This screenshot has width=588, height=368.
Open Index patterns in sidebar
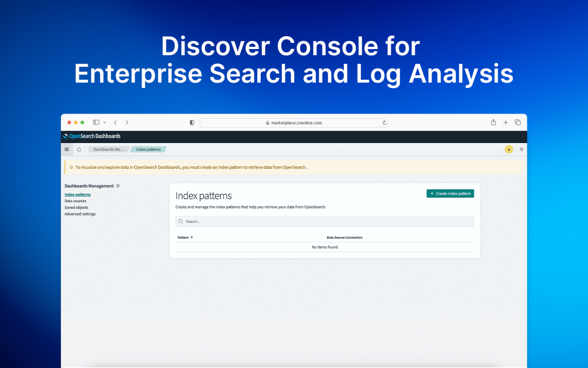tap(78, 195)
